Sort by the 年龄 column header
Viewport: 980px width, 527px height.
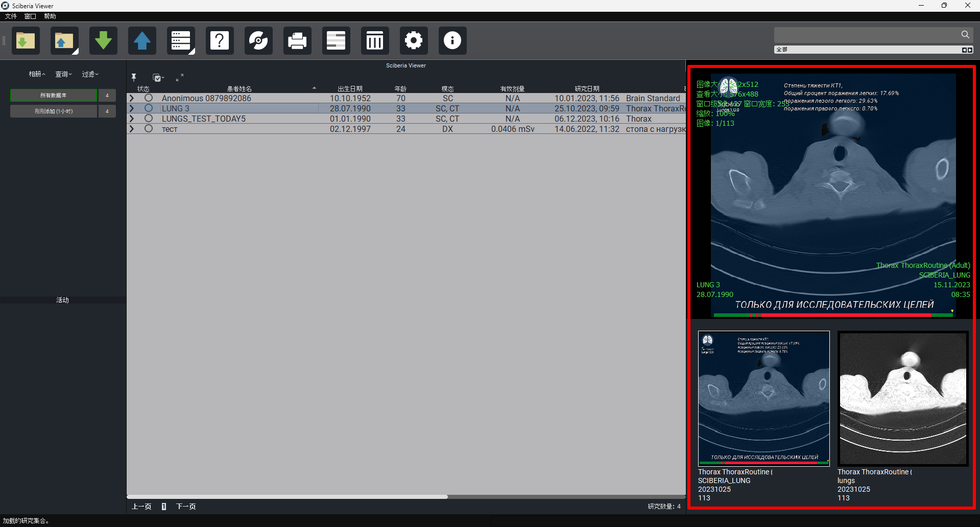[401, 89]
